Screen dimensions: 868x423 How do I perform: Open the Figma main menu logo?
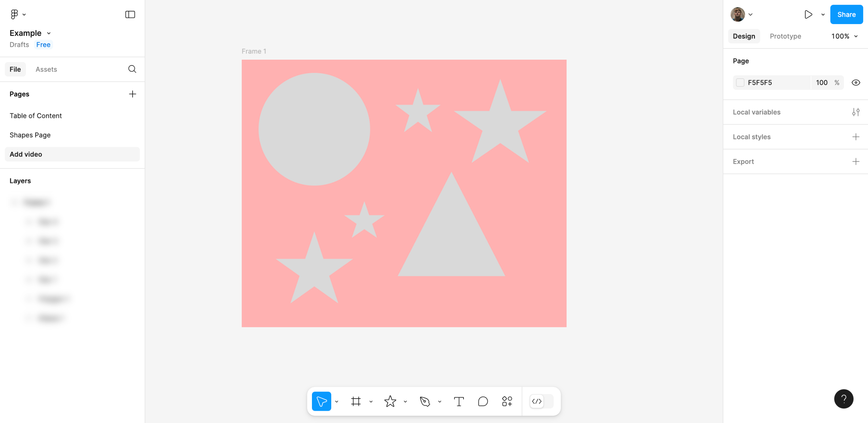[14, 14]
